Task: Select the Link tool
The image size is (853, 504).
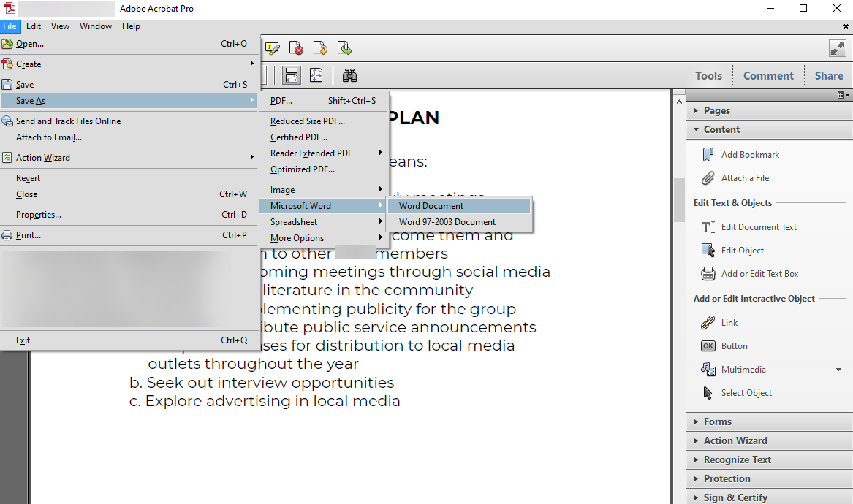Action: (728, 322)
